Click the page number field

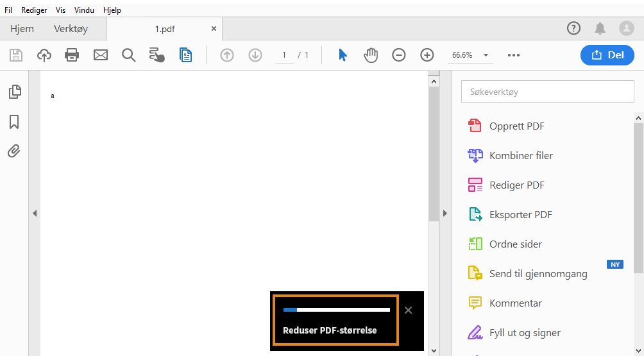(x=284, y=55)
